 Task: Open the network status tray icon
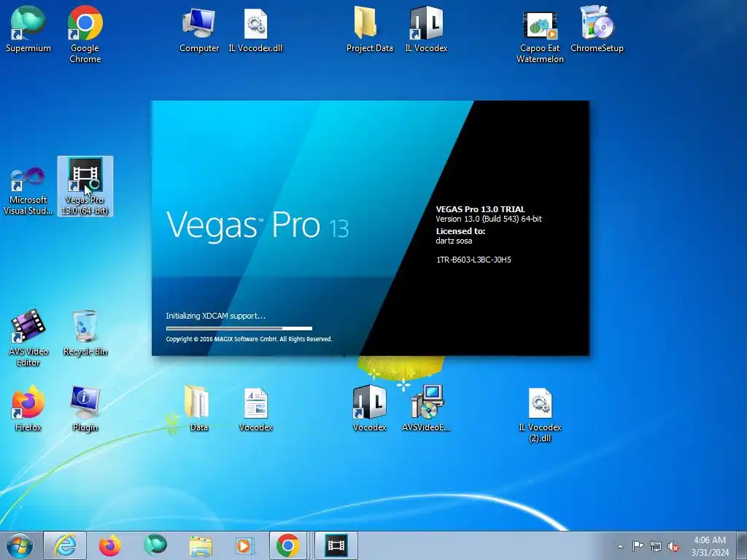pos(656,546)
